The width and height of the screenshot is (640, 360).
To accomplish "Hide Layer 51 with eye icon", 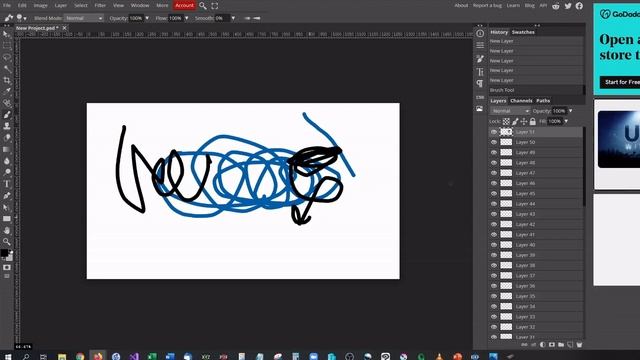I will pos(494,132).
